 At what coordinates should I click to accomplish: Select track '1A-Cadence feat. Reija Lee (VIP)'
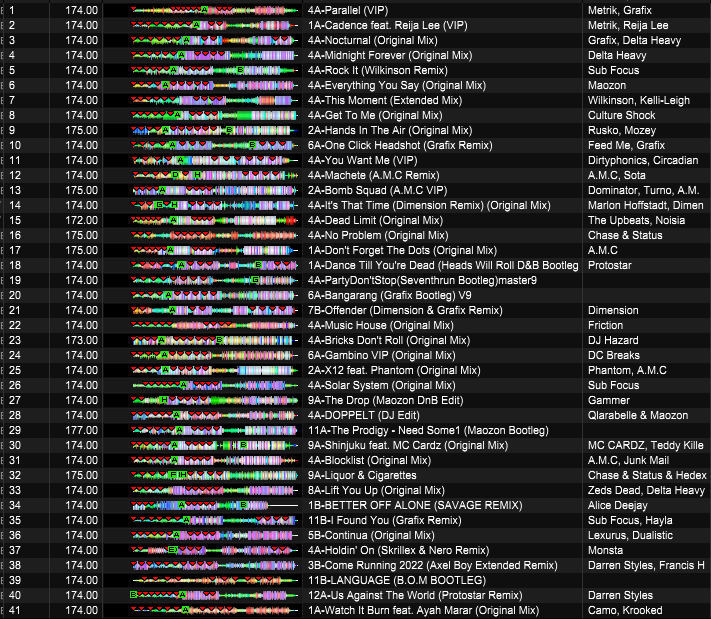387,25
